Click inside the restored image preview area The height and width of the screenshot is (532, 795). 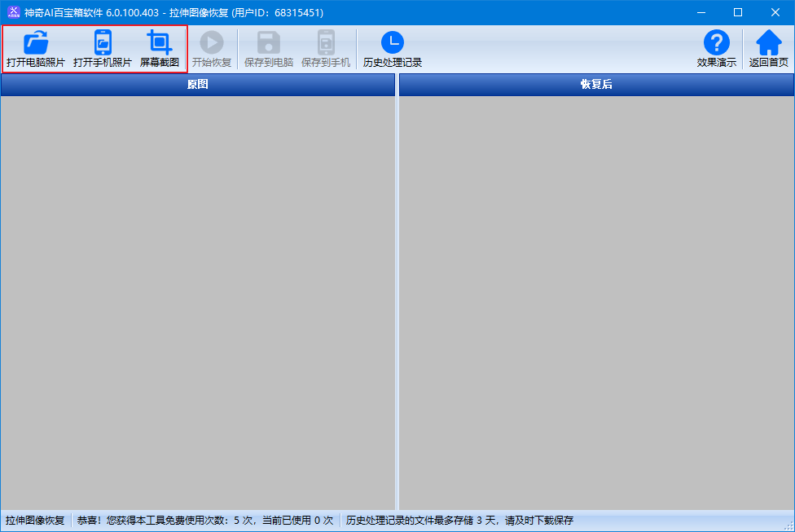point(596,301)
